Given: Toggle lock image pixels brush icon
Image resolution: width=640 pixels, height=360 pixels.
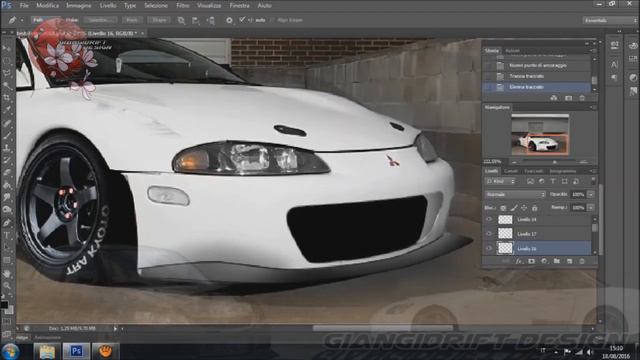Looking at the screenshot, I should tap(513, 208).
